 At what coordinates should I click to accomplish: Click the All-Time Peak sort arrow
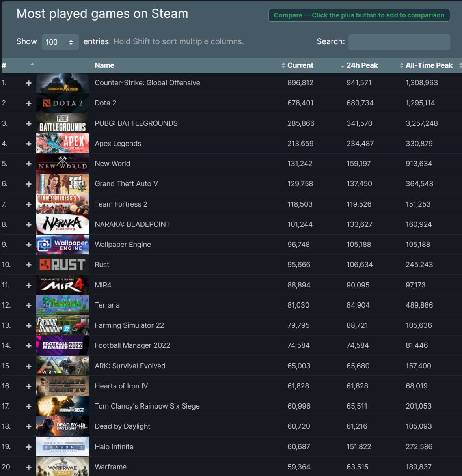pyautogui.click(x=401, y=65)
